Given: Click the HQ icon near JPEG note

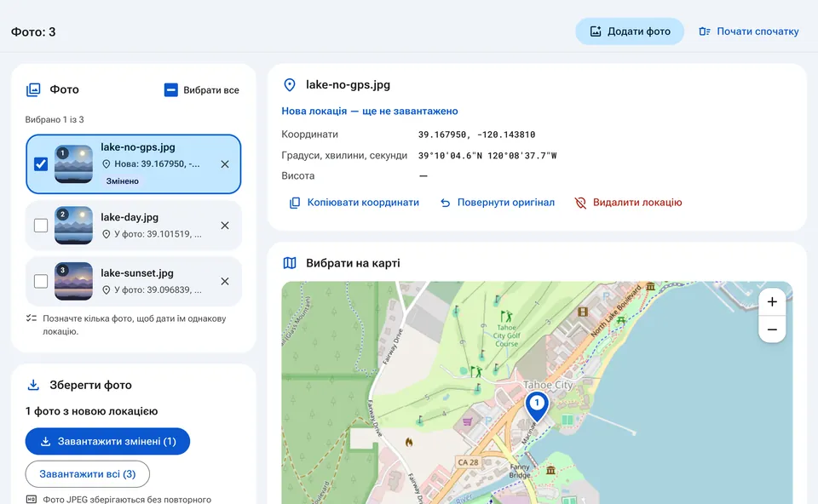Looking at the screenshot, I should [32, 499].
